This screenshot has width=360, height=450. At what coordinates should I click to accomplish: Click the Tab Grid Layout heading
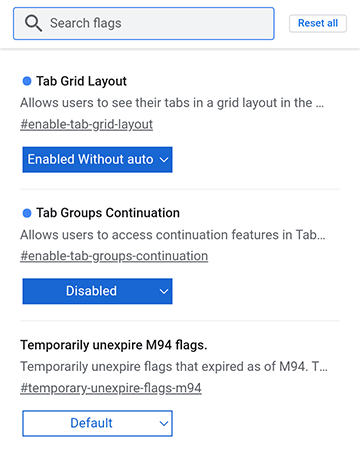point(81,81)
